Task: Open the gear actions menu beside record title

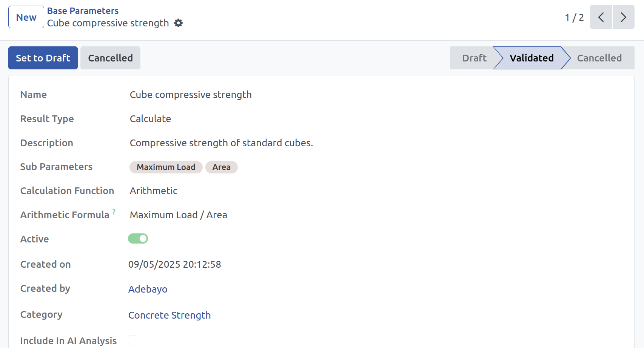Action: [178, 23]
